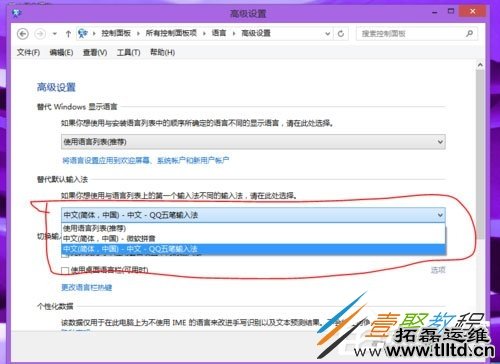Click the forward navigation arrow
The width and height of the screenshot is (500, 364).
(40, 34)
